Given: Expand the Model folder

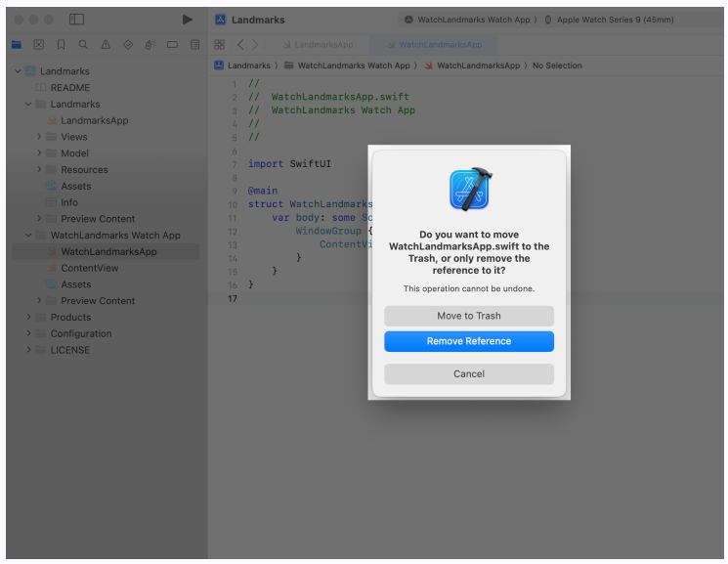Looking at the screenshot, I should (x=39, y=152).
